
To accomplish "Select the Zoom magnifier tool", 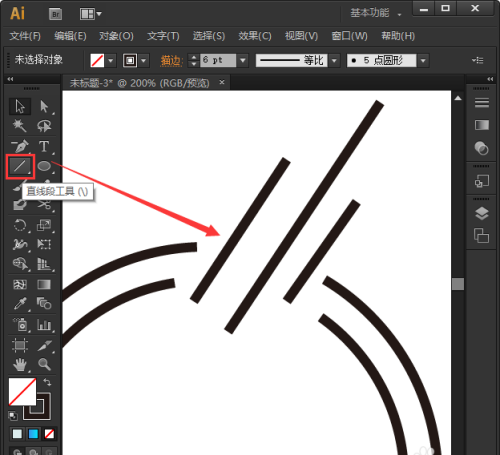I will (44, 364).
